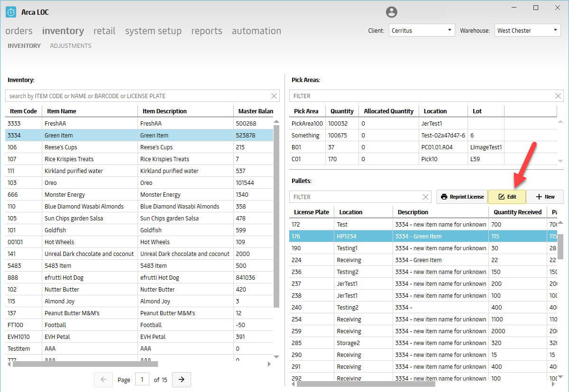The height and width of the screenshot is (392, 569).
Task: Select the PickArea100 pick area row
Action: click(x=423, y=123)
